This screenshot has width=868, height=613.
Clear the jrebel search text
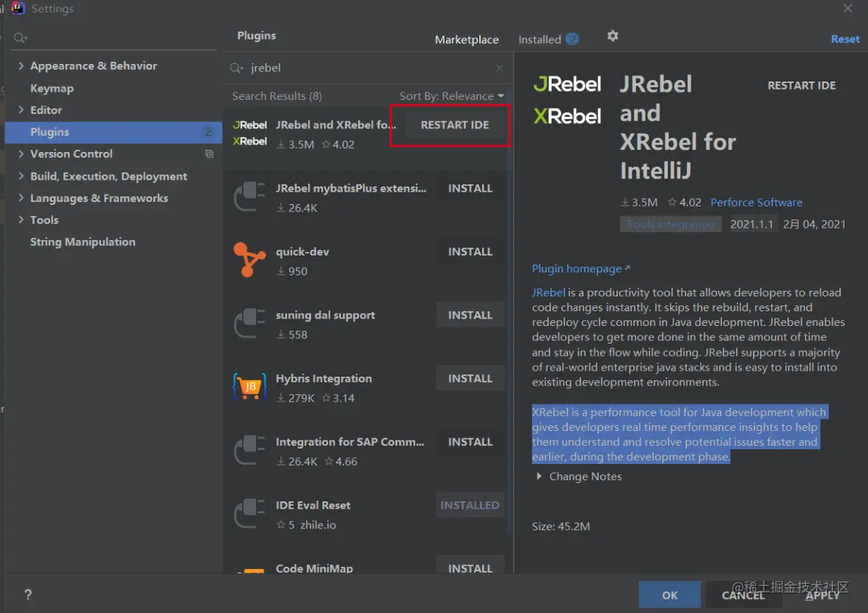pyautogui.click(x=500, y=68)
